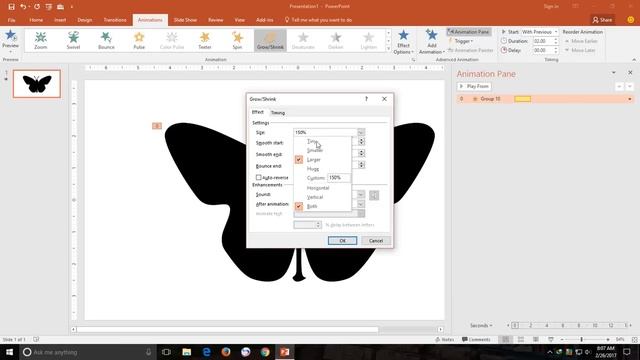Open Firefox from the taskbar
The image size is (640, 360).
(226, 352)
